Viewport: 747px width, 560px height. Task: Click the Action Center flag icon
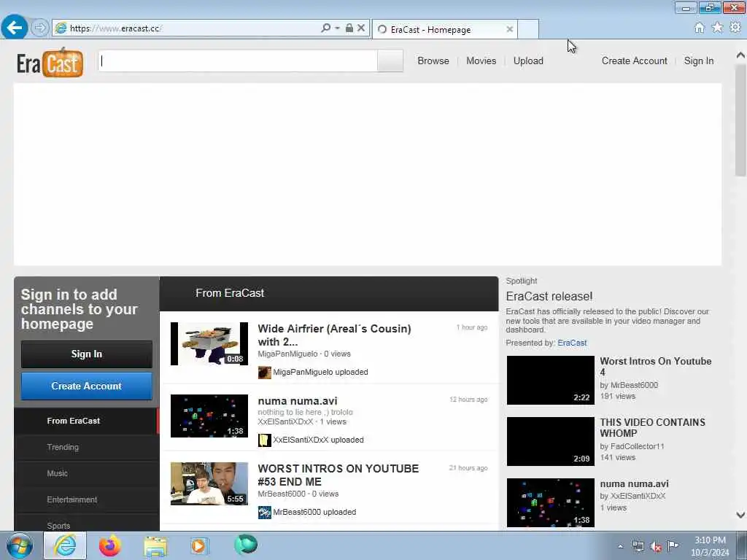(673, 545)
